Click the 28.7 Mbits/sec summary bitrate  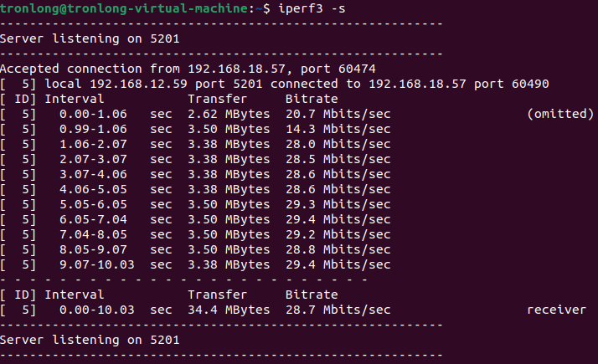click(x=338, y=310)
